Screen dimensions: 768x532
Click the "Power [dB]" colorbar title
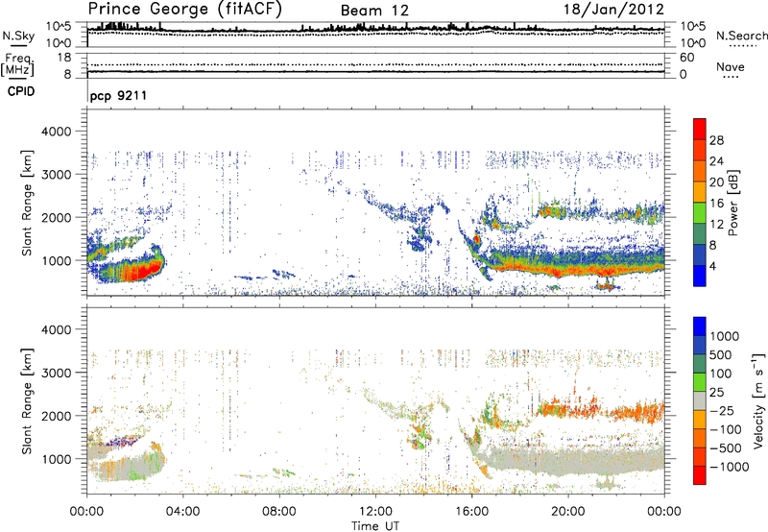[732, 202]
